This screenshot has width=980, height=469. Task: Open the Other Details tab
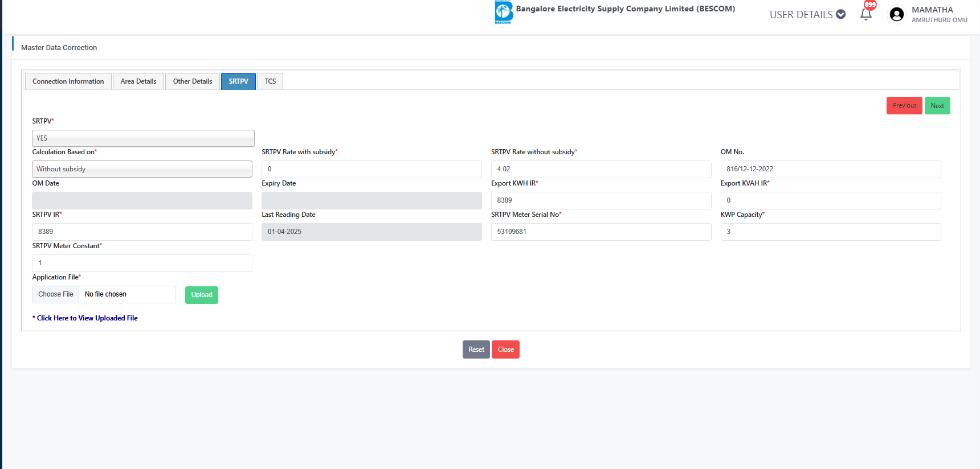pos(193,81)
